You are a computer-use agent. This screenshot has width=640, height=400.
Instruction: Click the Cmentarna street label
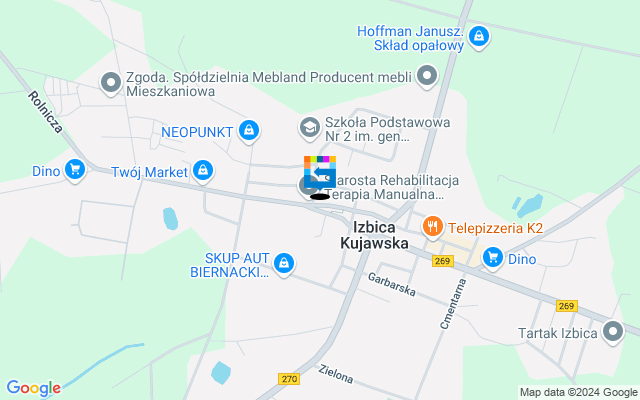(453, 304)
